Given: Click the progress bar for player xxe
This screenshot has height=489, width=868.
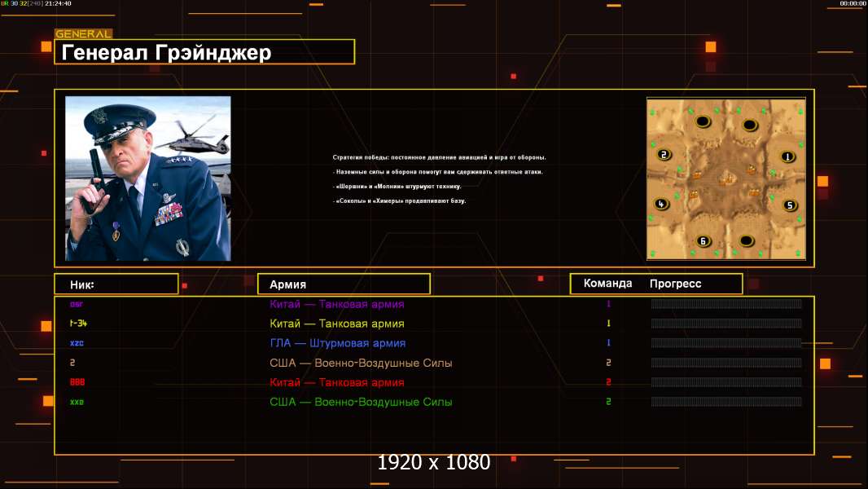Looking at the screenshot, I should click(x=726, y=402).
